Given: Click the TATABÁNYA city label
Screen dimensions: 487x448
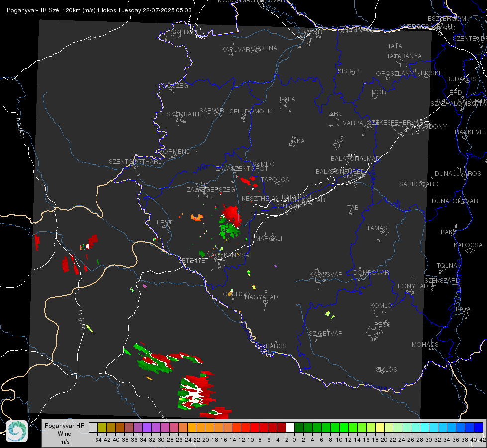Looking at the screenshot, I should click(404, 56).
